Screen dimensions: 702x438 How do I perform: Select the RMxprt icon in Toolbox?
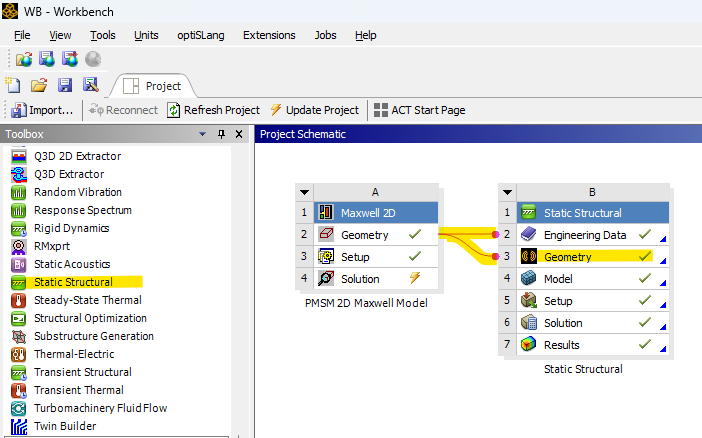pyautogui.click(x=19, y=246)
